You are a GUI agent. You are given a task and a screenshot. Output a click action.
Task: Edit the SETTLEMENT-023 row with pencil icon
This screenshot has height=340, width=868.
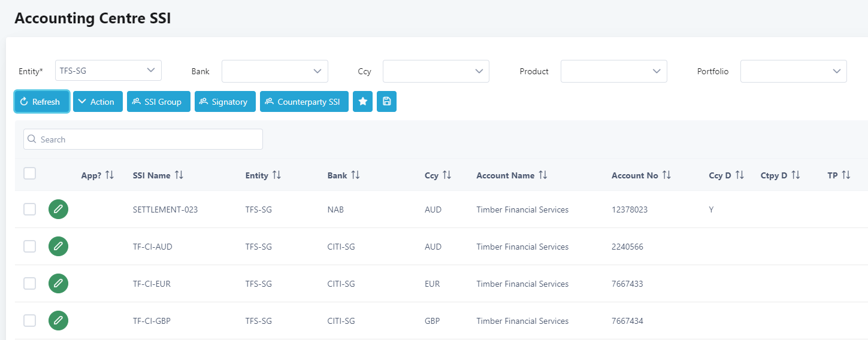coord(58,210)
